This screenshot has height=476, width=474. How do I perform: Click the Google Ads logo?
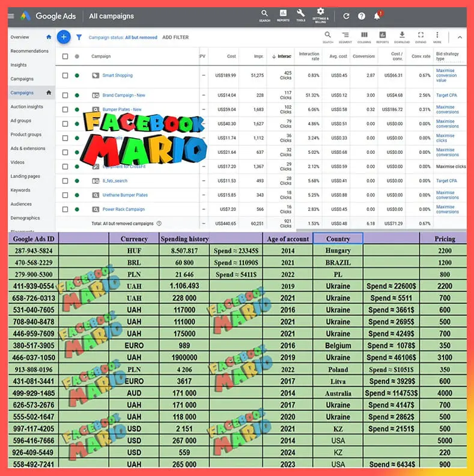(x=25, y=16)
